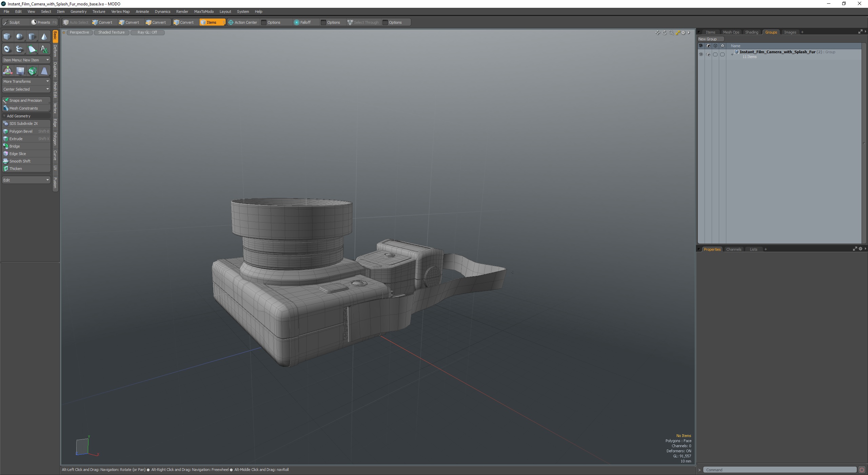The width and height of the screenshot is (868, 475).
Task: Open the Edit dropdown in tool panel
Action: pos(26,180)
